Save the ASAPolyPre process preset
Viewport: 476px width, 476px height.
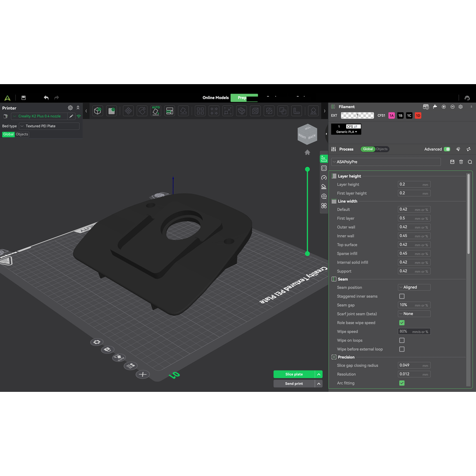click(x=452, y=162)
